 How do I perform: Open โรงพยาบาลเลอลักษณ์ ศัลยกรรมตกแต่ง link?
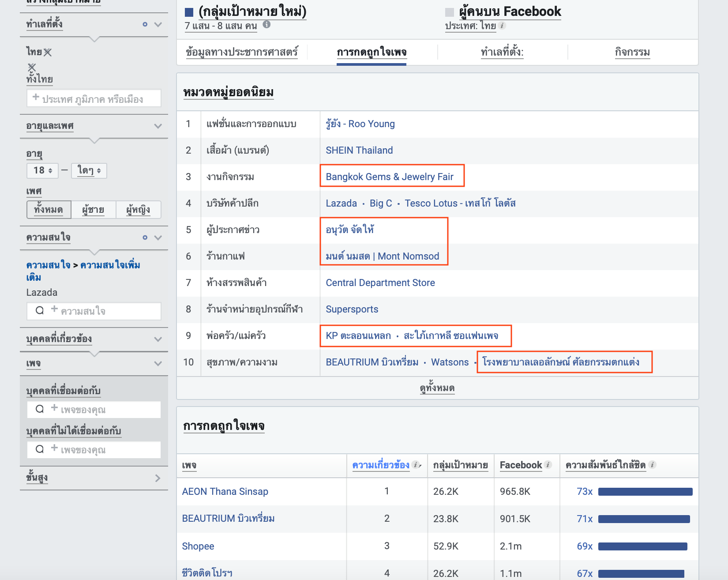561,362
